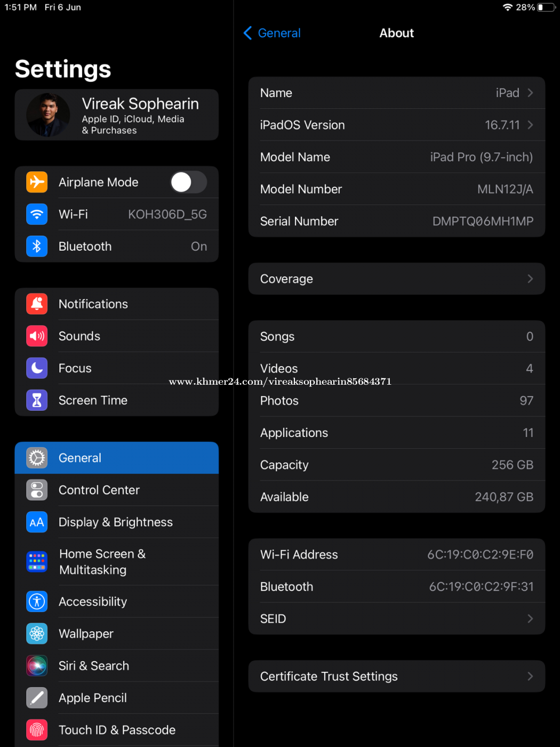Select Sounds in the sidebar
The width and height of the screenshot is (560, 747).
coord(117,336)
